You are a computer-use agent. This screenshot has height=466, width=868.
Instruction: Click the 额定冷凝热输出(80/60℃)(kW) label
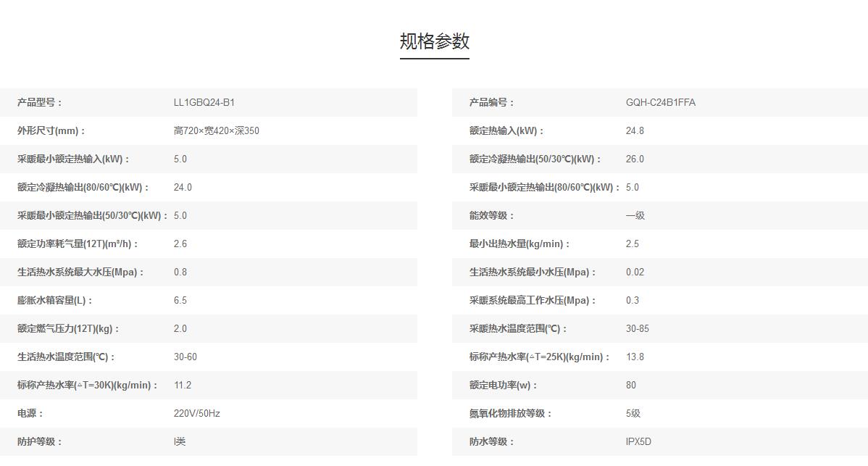(x=83, y=187)
